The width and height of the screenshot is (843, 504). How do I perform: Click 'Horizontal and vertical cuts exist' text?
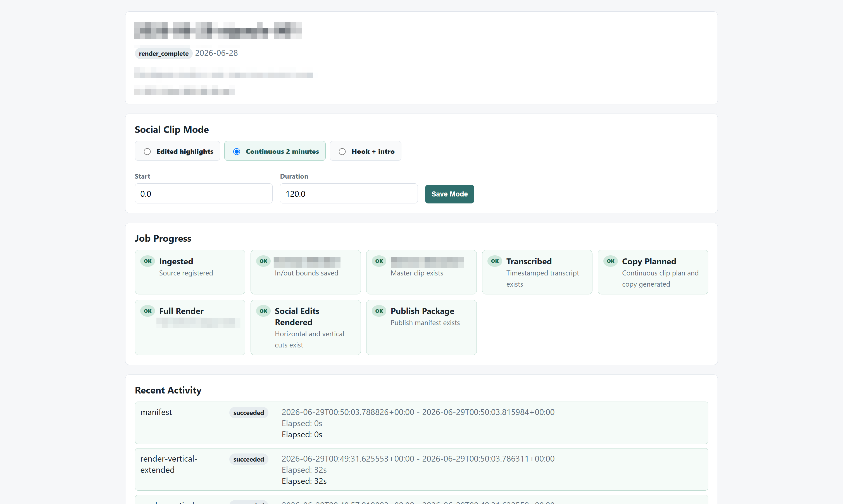pos(309,339)
